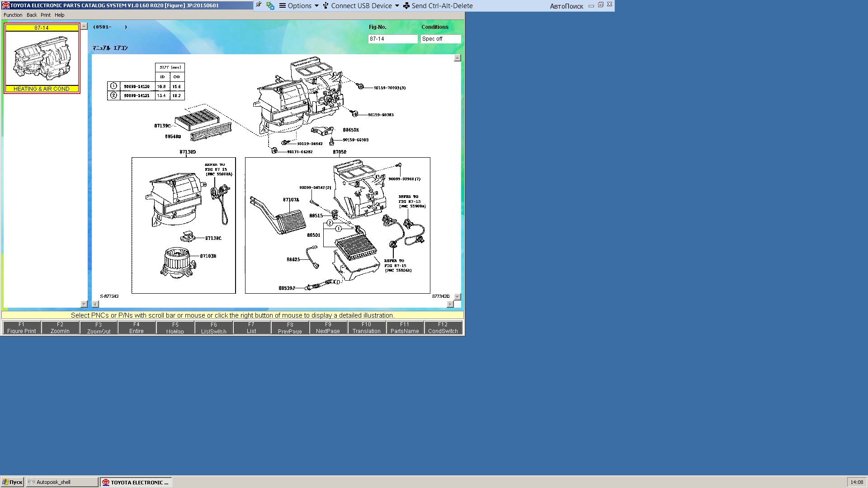The height and width of the screenshot is (488, 868).
Task: Click F1 Figure Print button
Action: [x=22, y=328]
